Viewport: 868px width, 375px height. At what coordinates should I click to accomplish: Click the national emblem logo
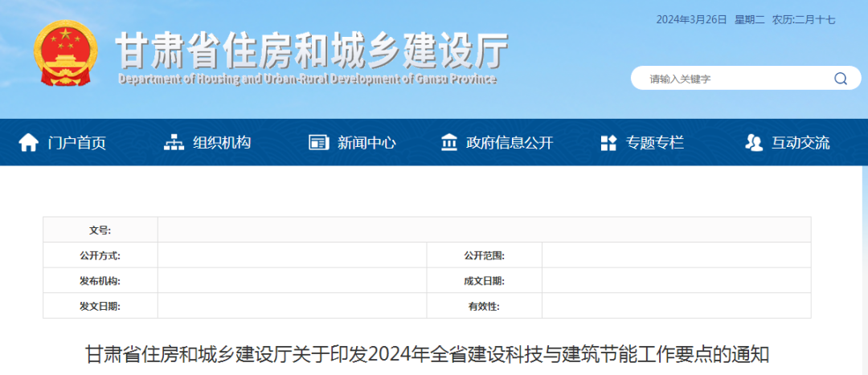tap(65, 53)
